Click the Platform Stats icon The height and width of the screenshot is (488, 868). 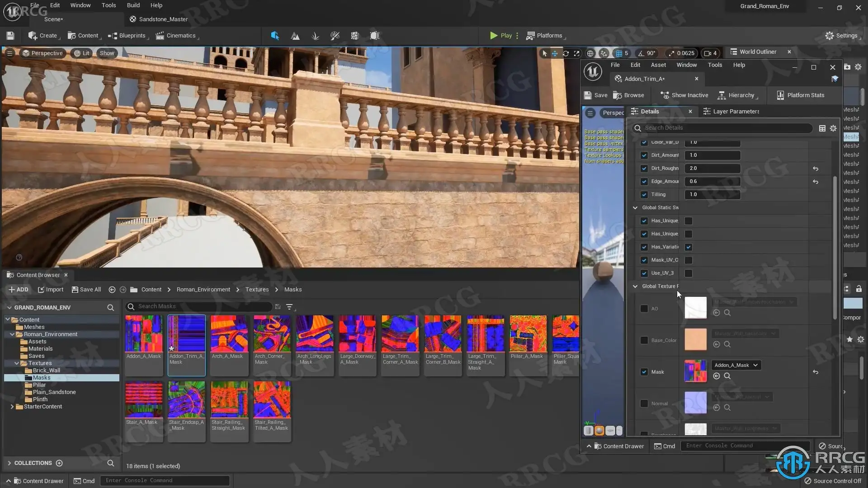pos(780,95)
